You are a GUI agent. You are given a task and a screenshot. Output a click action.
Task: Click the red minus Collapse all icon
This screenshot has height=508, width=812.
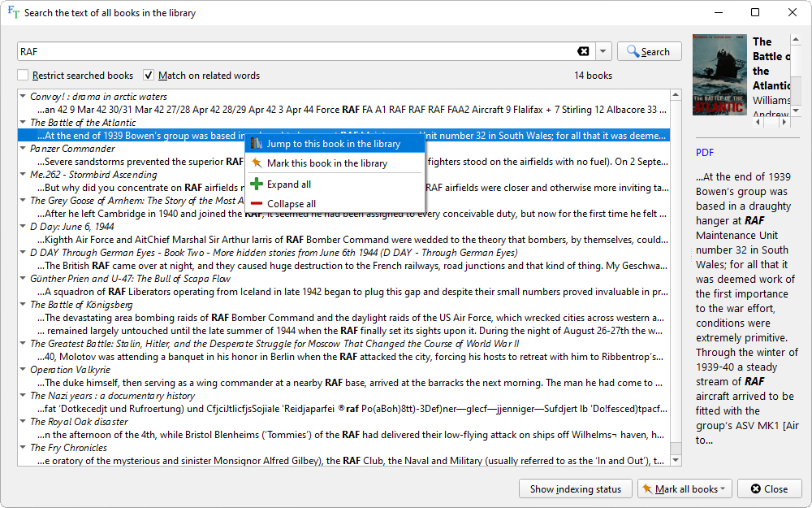(257, 204)
